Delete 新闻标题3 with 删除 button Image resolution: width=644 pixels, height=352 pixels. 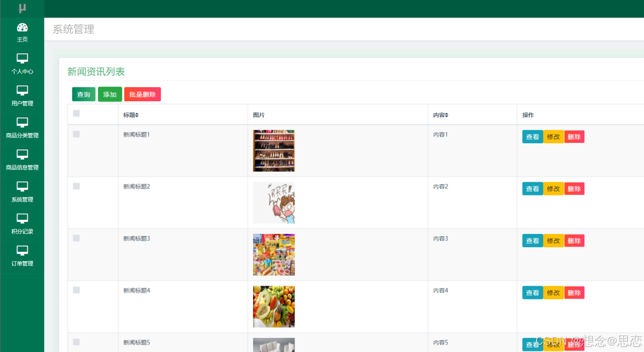click(x=575, y=241)
